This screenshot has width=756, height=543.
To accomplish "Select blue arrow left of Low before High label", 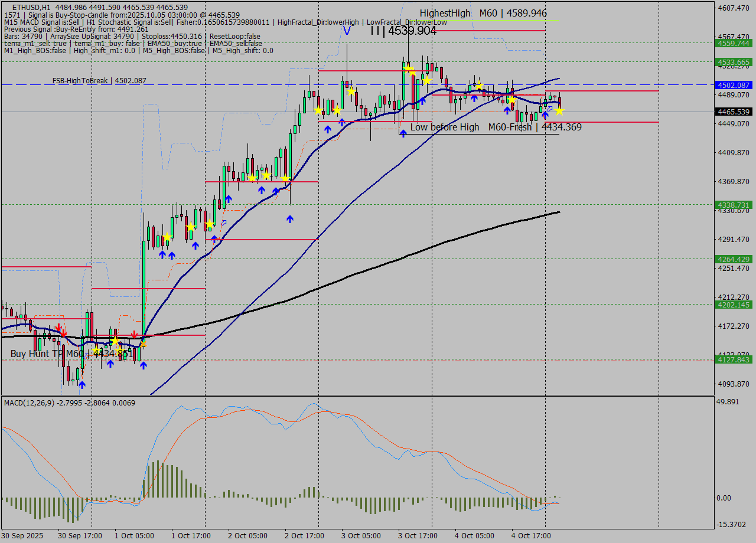I will (x=403, y=133).
